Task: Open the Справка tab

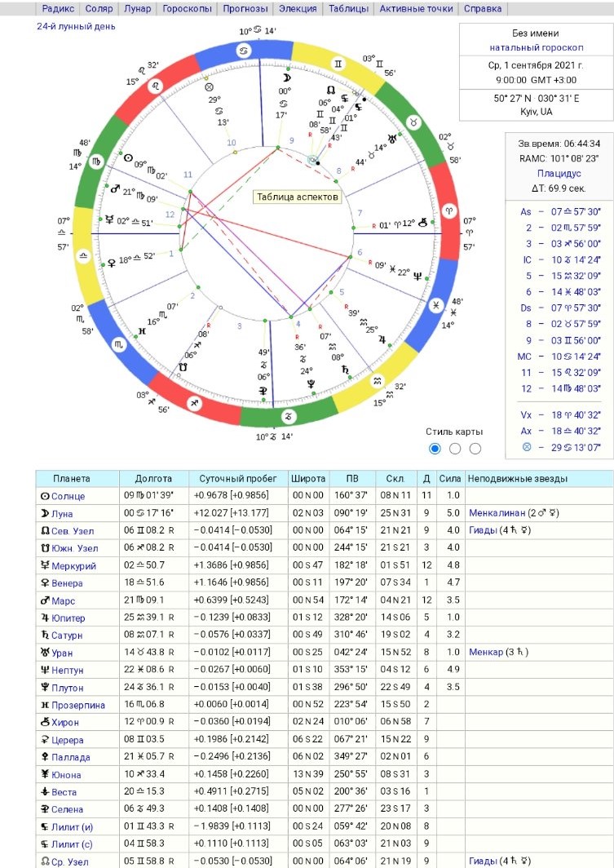Action: click(483, 8)
